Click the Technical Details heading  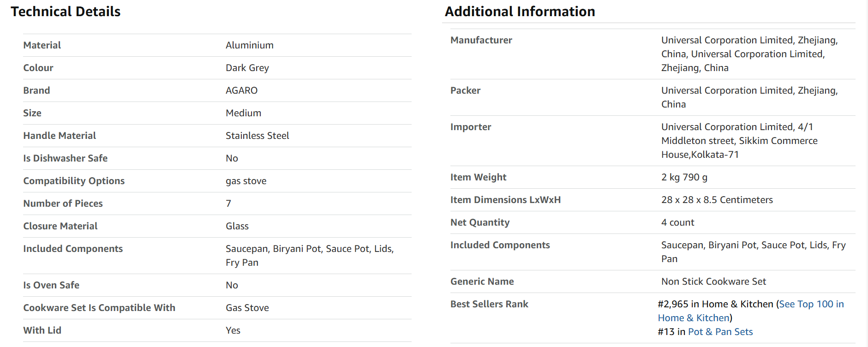click(x=66, y=12)
